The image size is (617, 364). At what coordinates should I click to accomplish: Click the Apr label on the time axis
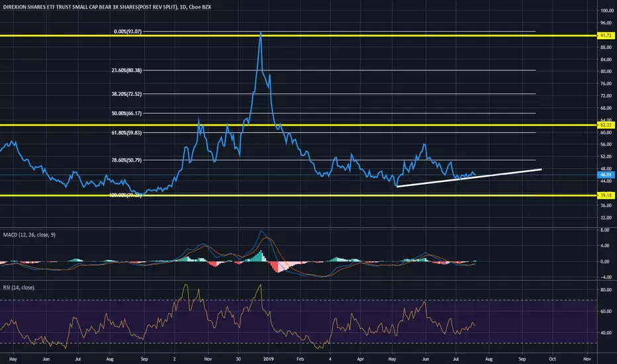(x=360, y=359)
